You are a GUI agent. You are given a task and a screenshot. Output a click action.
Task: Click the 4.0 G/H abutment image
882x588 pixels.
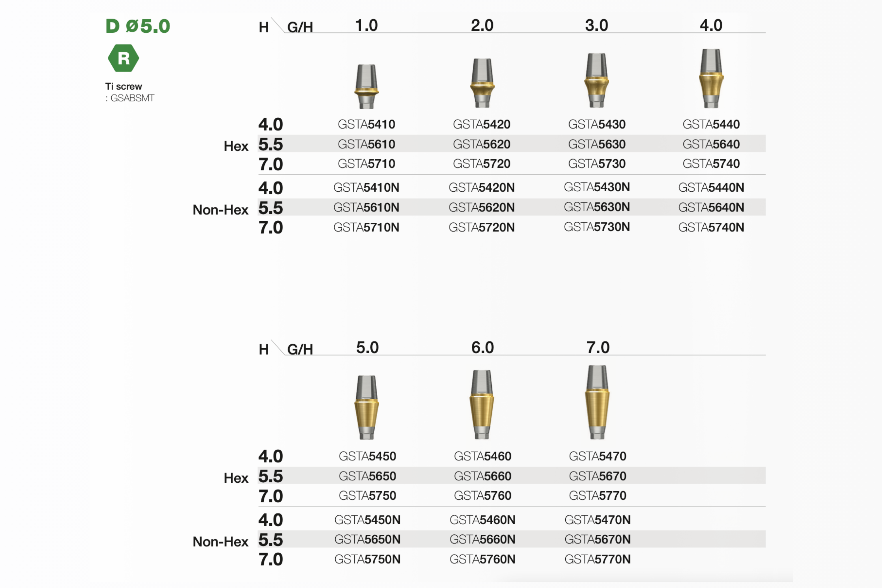tap(711, 78)
